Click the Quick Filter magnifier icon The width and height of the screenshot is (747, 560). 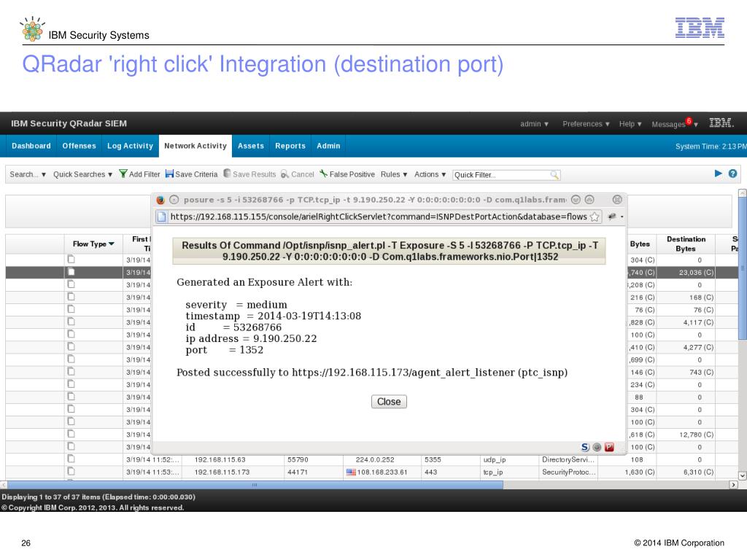554,175
